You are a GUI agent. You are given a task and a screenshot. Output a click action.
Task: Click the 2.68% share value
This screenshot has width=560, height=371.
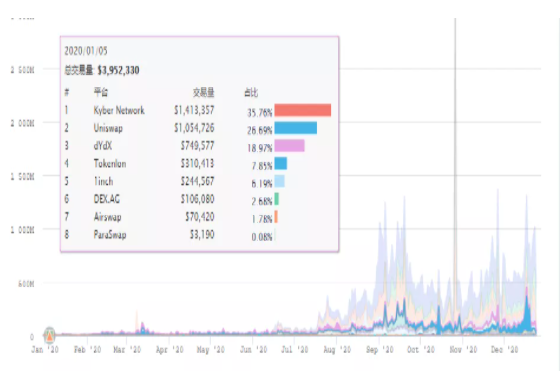coord(262,201)
